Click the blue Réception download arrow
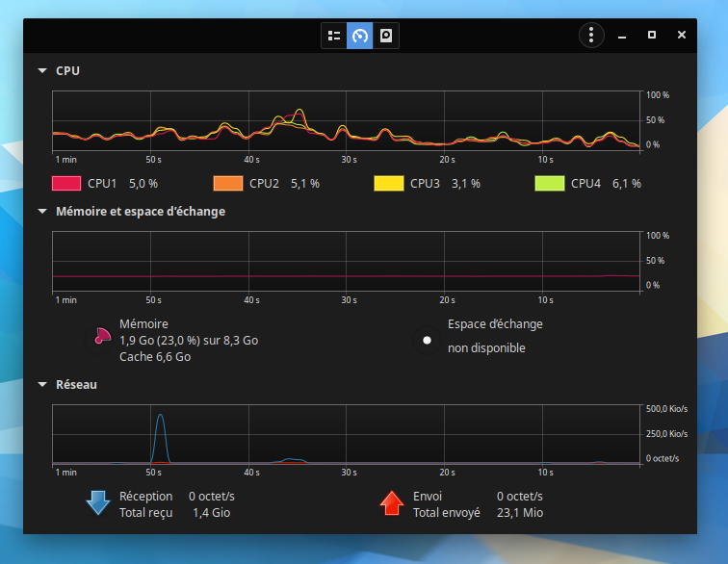Screen dimensions: 728x564 (98, 502)
